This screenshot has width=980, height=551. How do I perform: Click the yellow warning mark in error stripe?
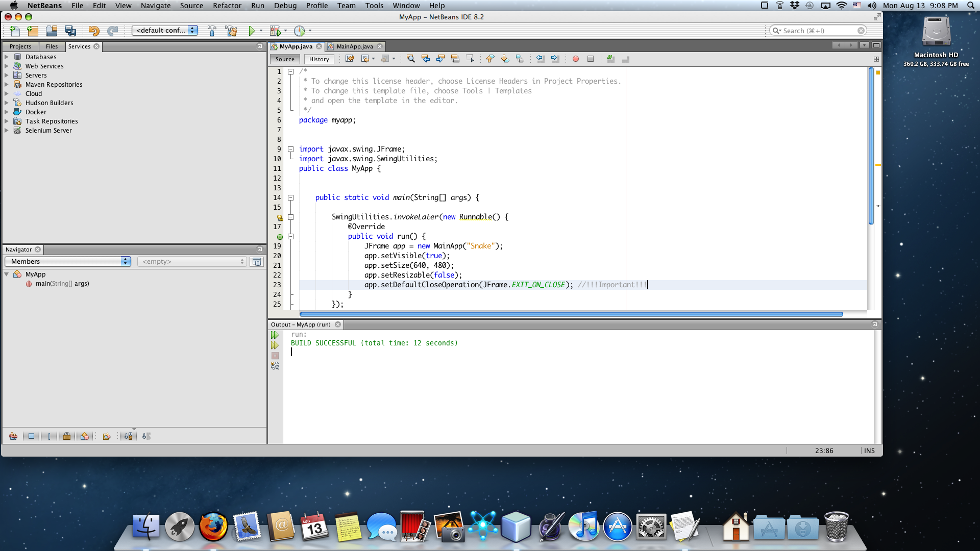(878, 165)
